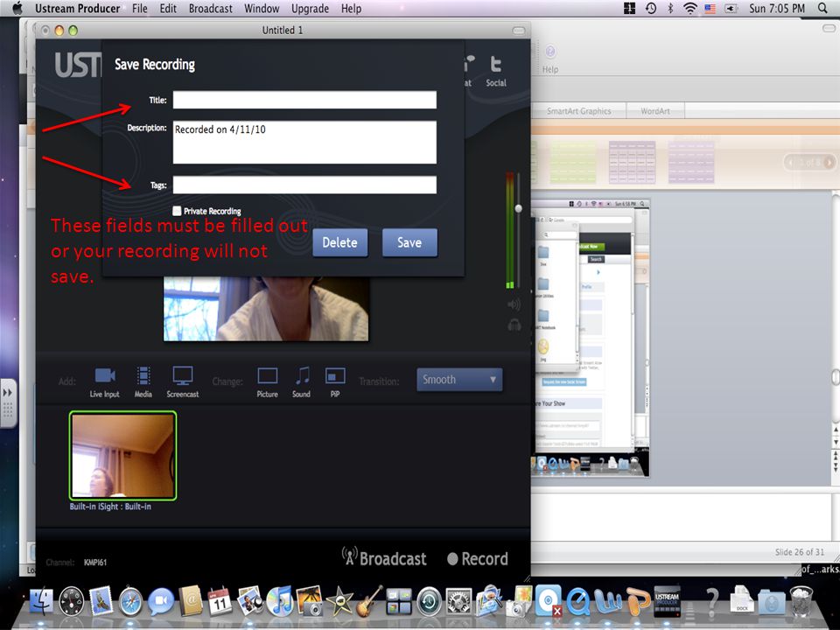Add a Media clip source
Image resolution: width=840 pixels, height=630 pixels.
tap(143, 381)
